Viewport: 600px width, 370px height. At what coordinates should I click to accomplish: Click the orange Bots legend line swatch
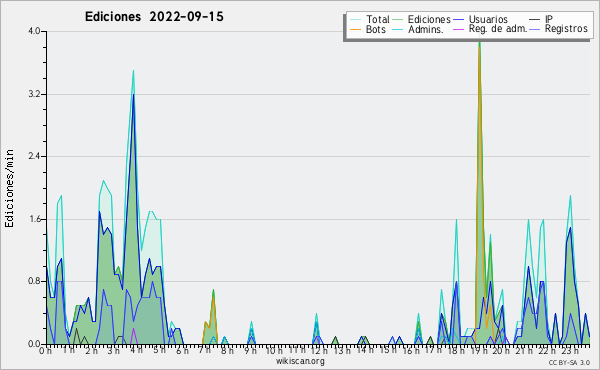coord(355,29)
